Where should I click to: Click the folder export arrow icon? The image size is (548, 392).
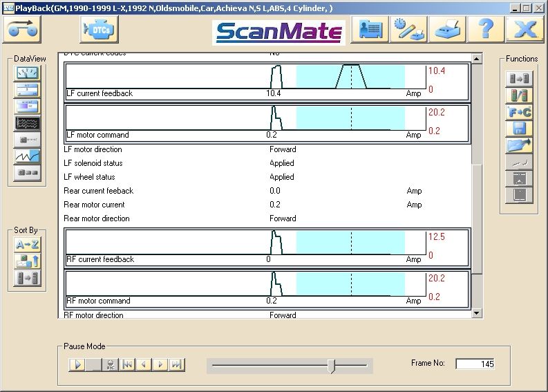(519, 145)
